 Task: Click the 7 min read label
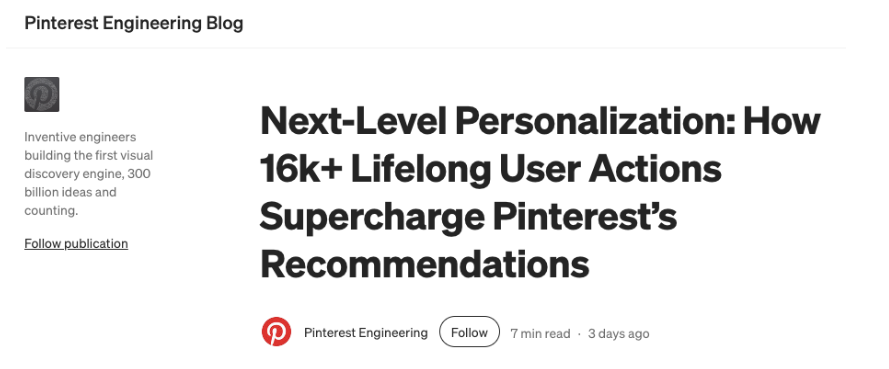540,333
